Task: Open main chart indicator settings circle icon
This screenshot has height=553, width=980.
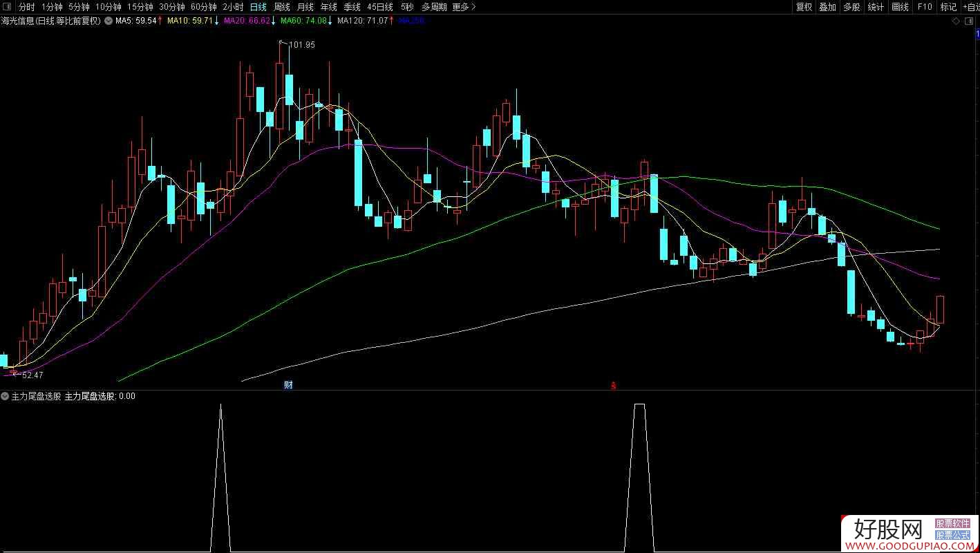Action: pos(109,21)
